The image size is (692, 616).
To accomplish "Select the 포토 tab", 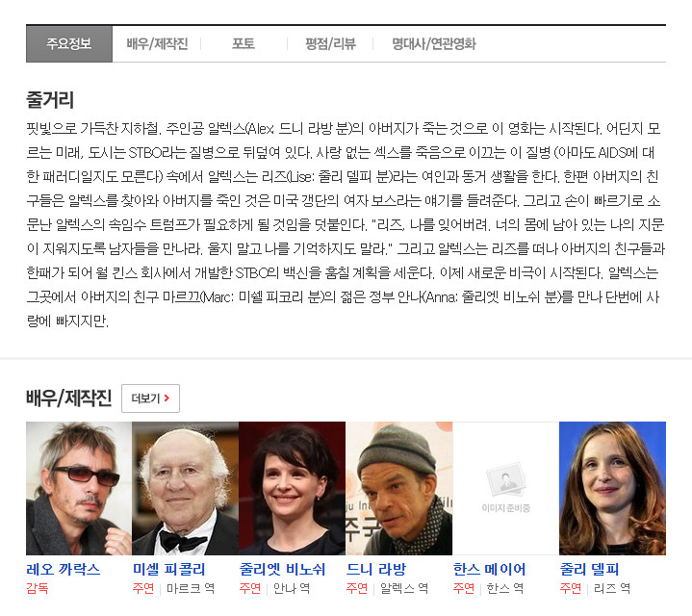I will [243, 44].
